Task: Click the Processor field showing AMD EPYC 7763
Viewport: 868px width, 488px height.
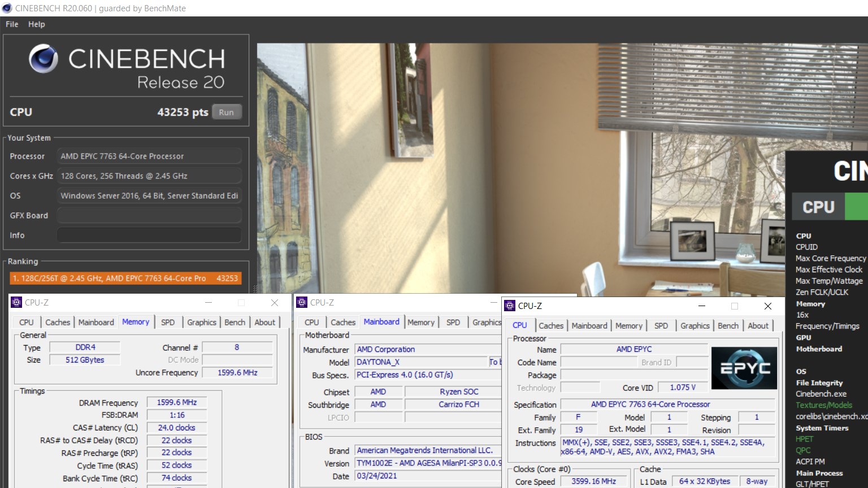Action: pos(149,156)
